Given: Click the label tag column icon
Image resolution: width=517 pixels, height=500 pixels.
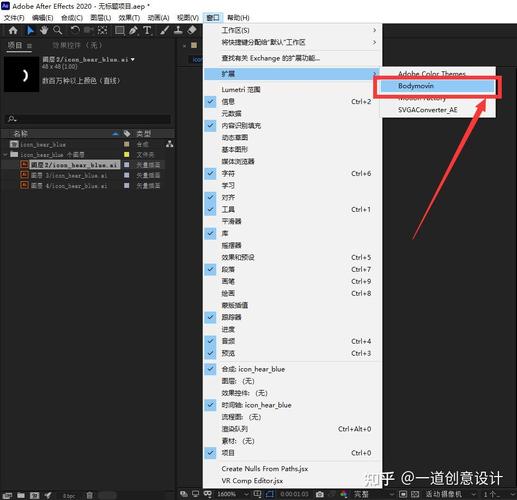Looking at the screenshot, I should [x=127, y=134].
